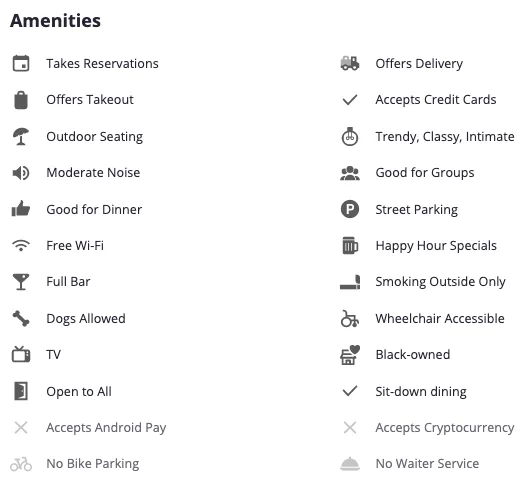Screen dimensions: 531x485
Task: Click the umbrella Outdoor Seating icon
Action: pos(21,136)
